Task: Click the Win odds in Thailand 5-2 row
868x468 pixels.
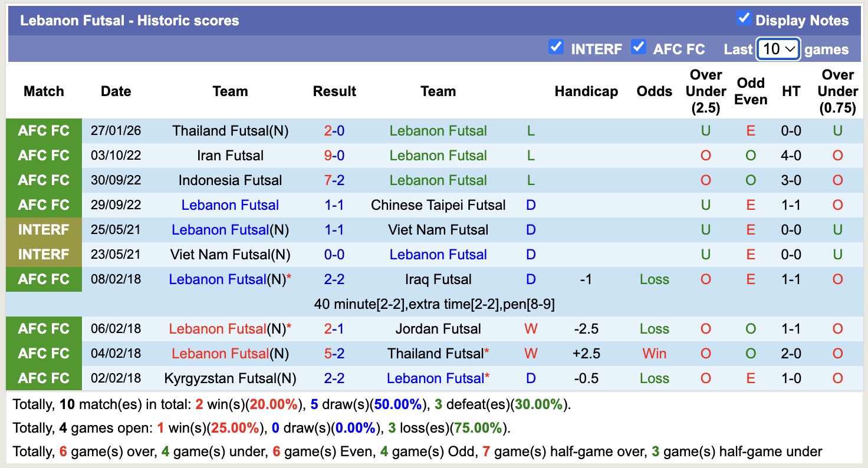Action: (654, 353)
